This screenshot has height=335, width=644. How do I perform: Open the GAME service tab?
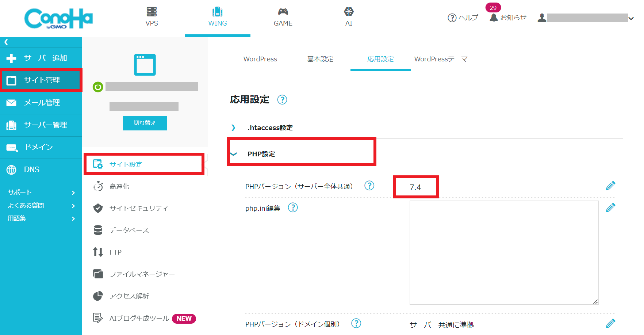(x=283, y=17)
